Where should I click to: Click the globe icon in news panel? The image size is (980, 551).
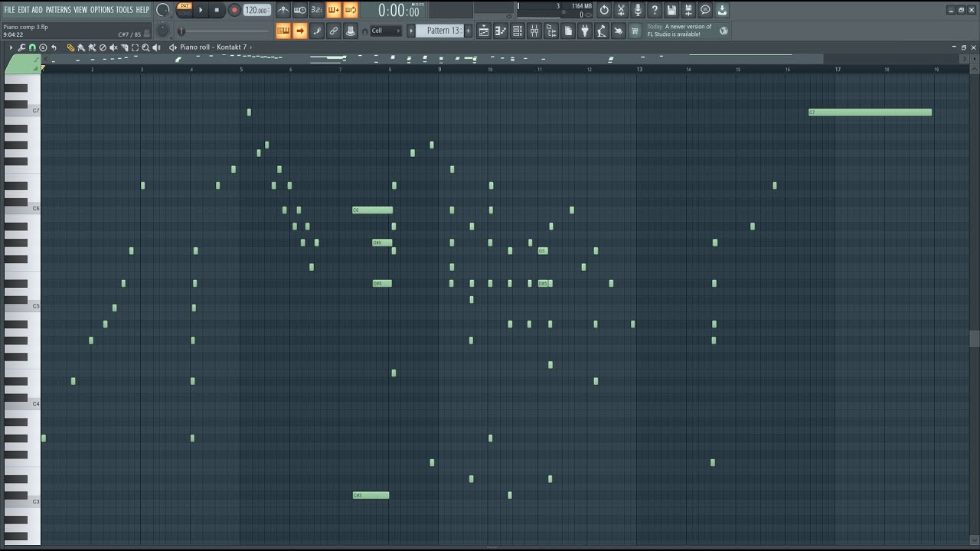point(724,31)
